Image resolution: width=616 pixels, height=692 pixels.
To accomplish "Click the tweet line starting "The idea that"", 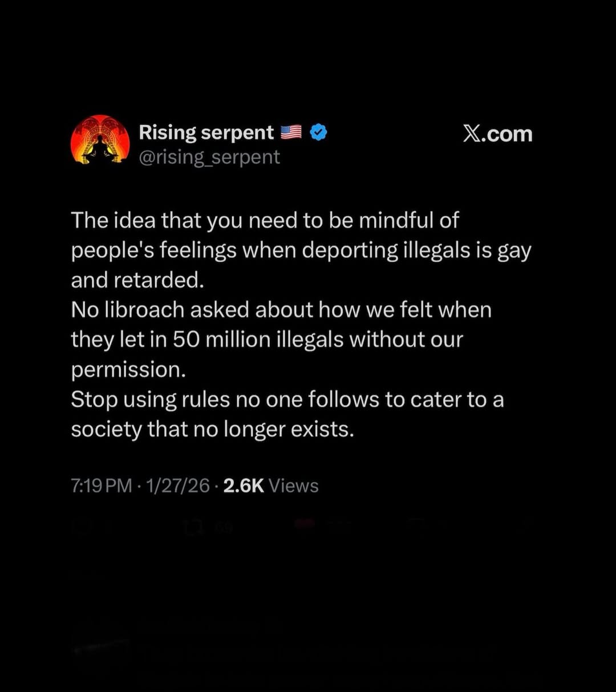I will click(x=265, y=220).
